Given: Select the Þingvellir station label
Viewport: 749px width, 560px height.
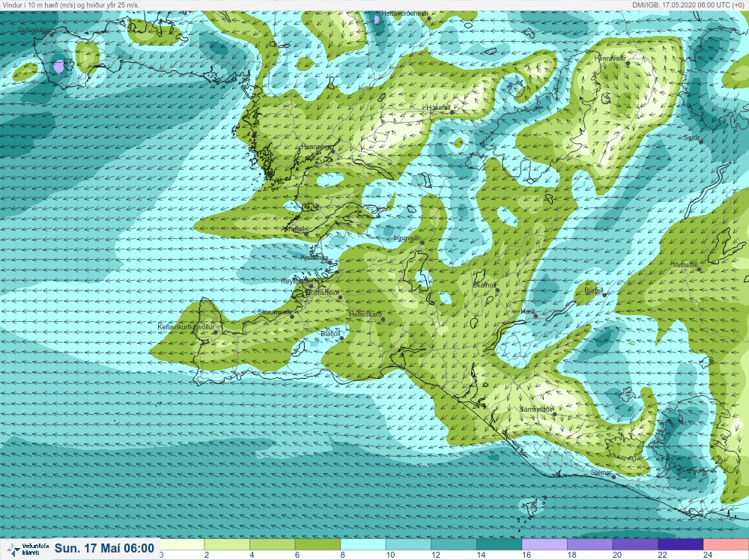Looking at the screenshot, I should (407, 238).
